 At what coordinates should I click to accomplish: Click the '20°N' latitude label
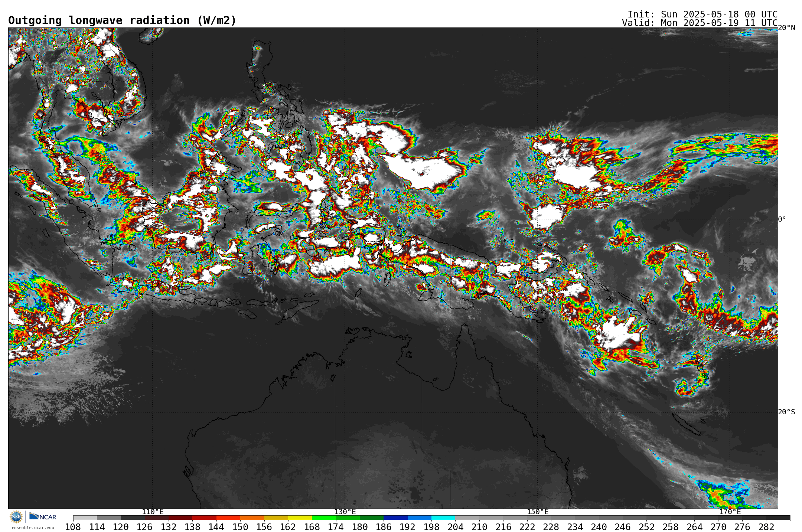[x=786, y=28]
